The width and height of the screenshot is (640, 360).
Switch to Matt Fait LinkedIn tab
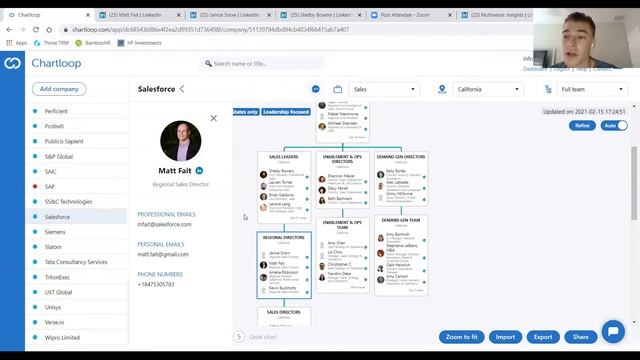click(x=140, y=15)
